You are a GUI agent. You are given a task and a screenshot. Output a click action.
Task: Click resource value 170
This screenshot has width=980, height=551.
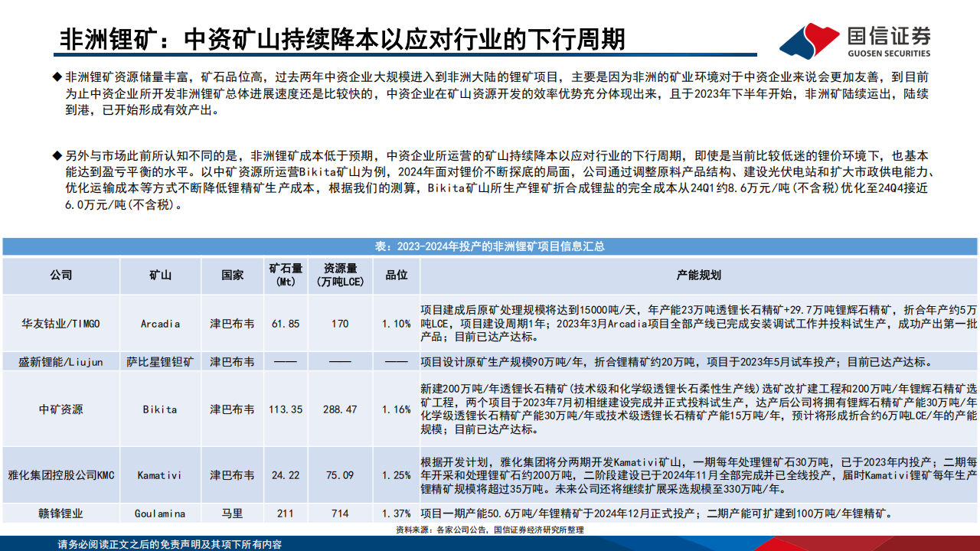click(x=340, y=324)
